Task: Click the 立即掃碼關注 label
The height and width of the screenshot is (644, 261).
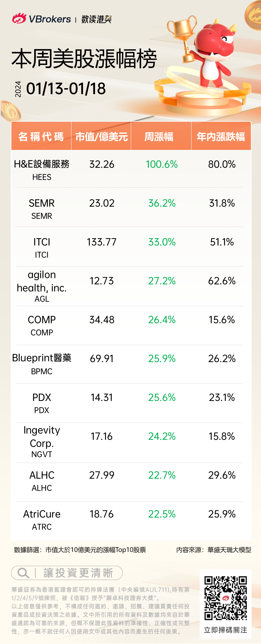Action: coord(226,630)
